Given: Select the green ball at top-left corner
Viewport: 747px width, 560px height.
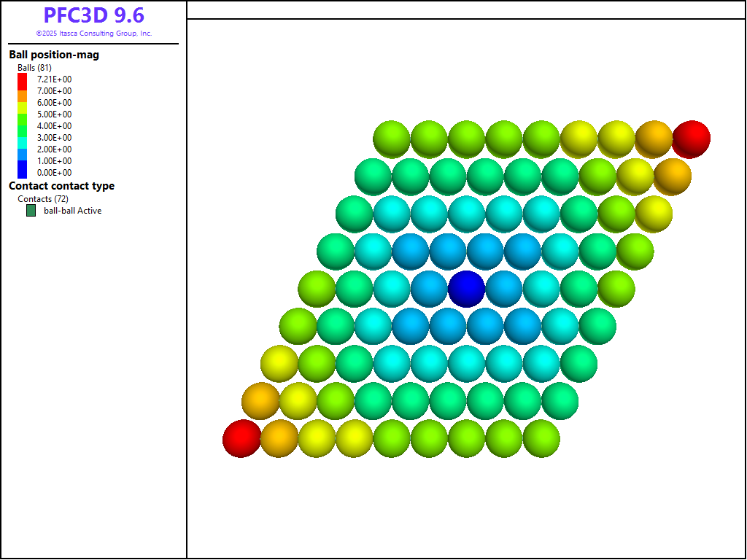Looking at the screenshot, I should coord(391,139).
